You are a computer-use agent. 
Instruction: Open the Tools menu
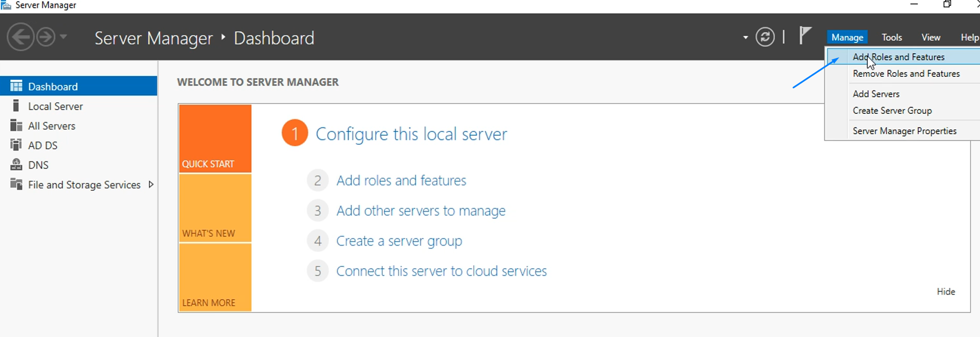point(892,37)
